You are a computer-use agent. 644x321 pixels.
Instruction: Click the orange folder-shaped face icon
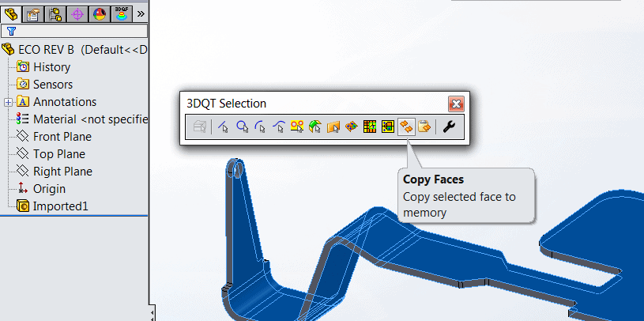333,126
